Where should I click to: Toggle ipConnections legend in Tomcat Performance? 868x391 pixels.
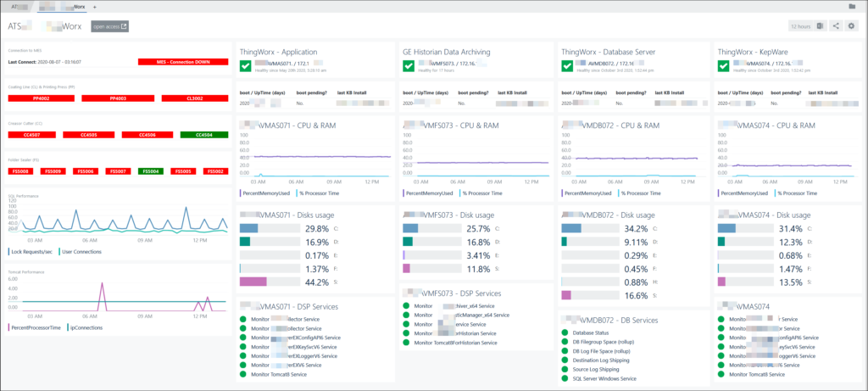85,327
